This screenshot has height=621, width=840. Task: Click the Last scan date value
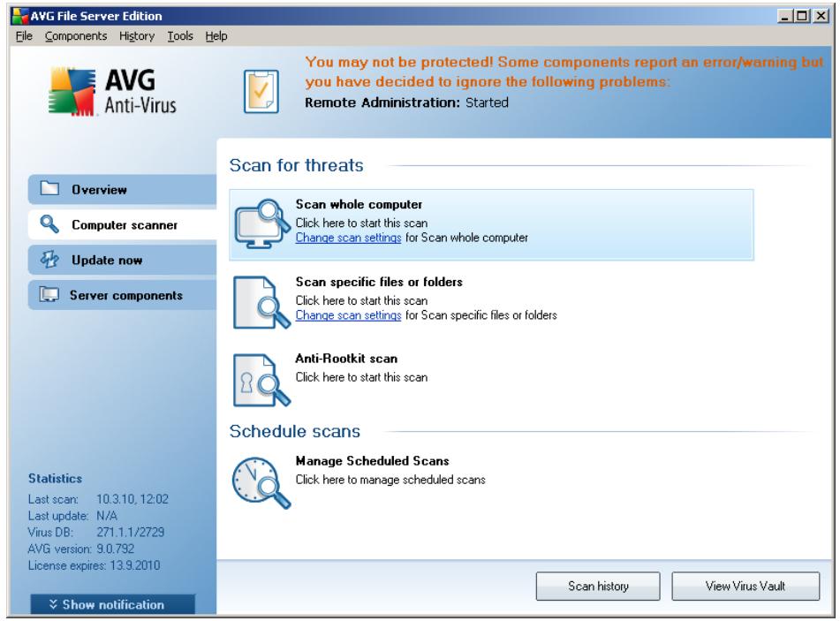132,499
